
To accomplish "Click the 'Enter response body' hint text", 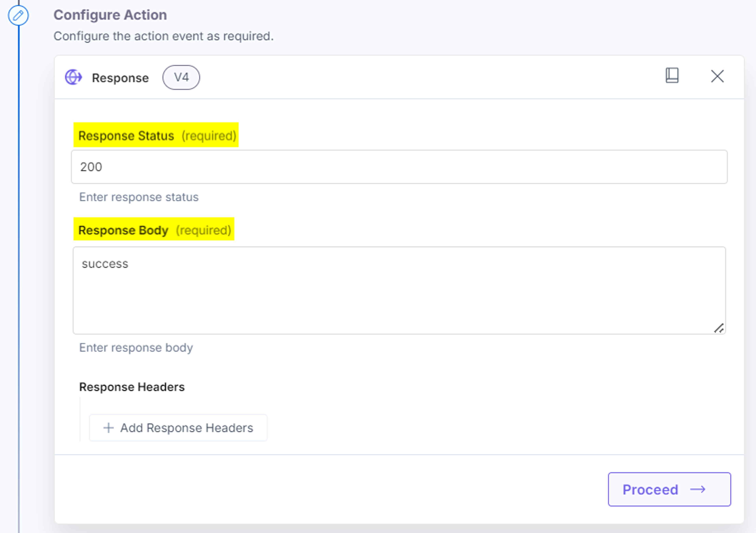I will [136, 347].
